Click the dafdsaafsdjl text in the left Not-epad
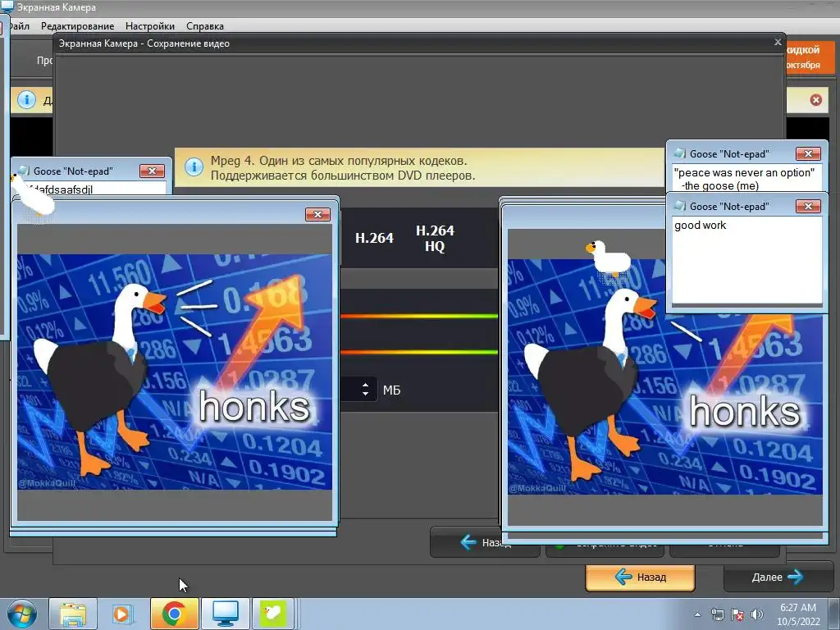 (63, 189)
